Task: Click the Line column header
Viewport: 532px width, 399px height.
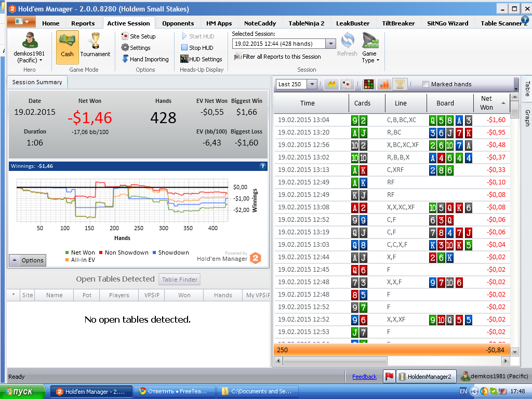Action: tap(405, 103)
